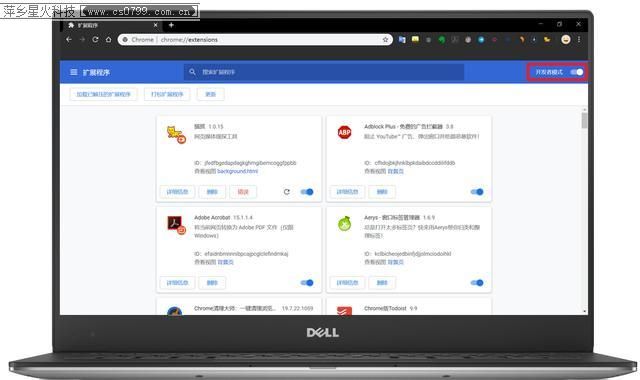The width and height of the screenshot is (640, 380).
Task: Click the Adblock Plus ABP icon
Action: [x=344, y=132]
